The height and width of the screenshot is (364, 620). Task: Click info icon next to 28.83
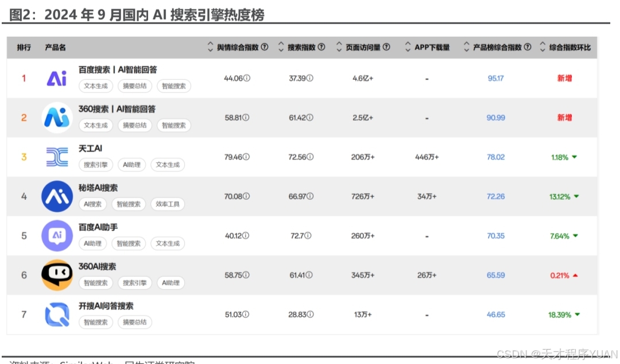pyautogui.click(x=311, y=315)
